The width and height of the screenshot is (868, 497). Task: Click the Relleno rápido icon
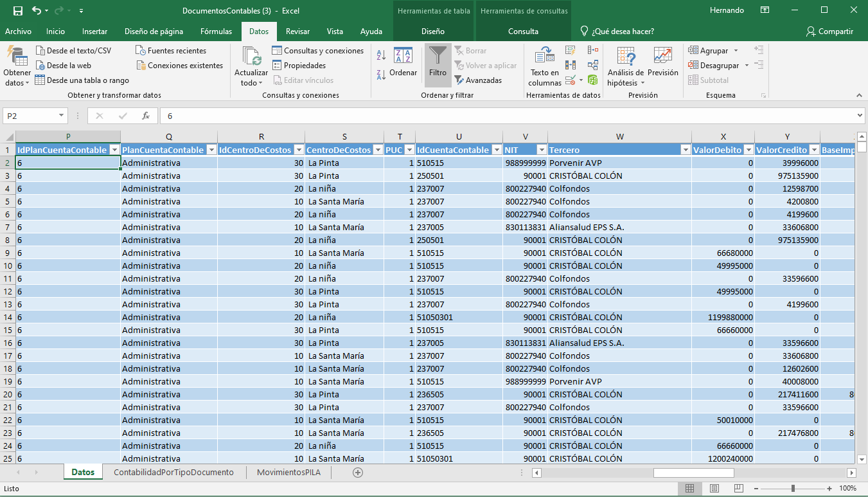(571, 50)
